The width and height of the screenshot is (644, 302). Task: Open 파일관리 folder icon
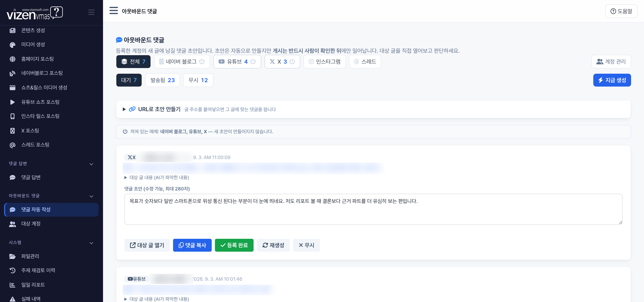click(x=12, y=256)
